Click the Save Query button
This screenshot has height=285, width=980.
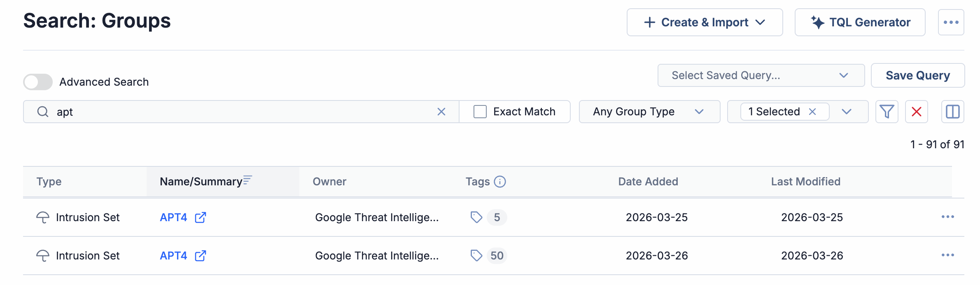click(917, 75)
